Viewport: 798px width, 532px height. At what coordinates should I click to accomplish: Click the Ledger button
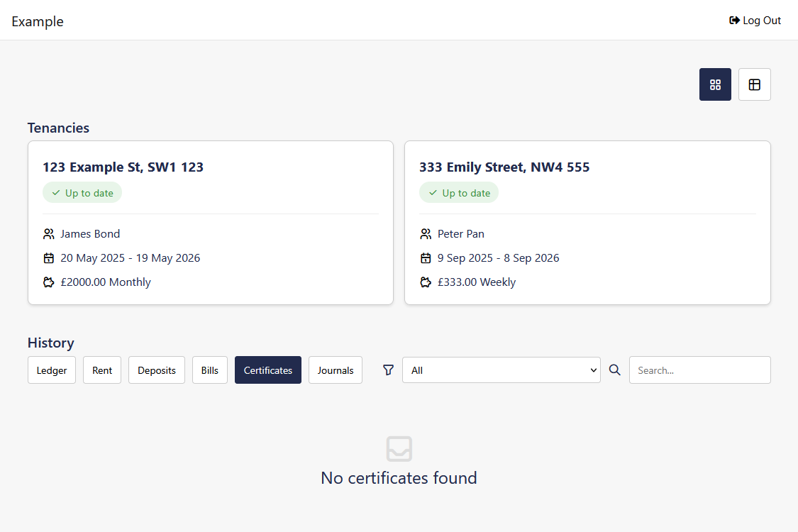[x=51, y=370]
